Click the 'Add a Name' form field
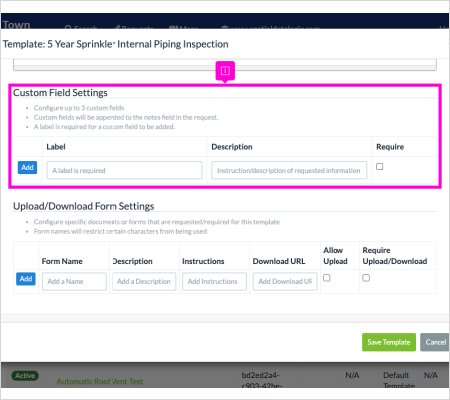Image resolution: width=450 pixels, height=400 pixels. 74,281
